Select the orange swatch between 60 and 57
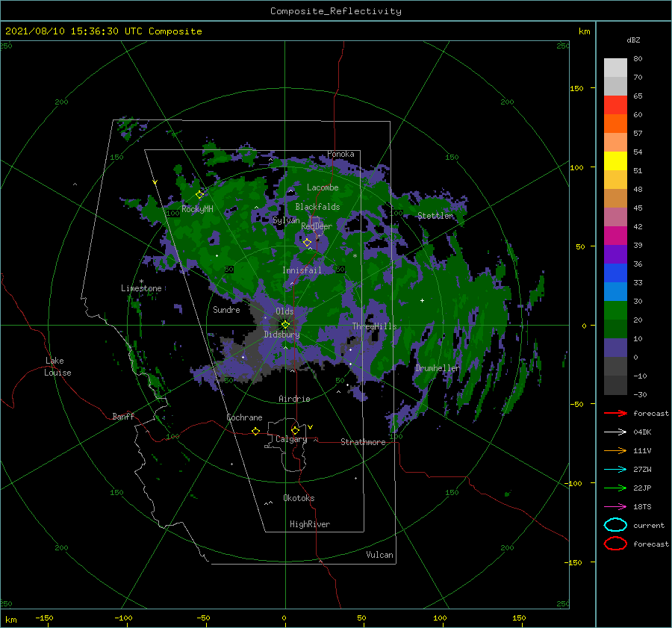The image size is (672, 628). pyautogui.click(x=615, y=124)
